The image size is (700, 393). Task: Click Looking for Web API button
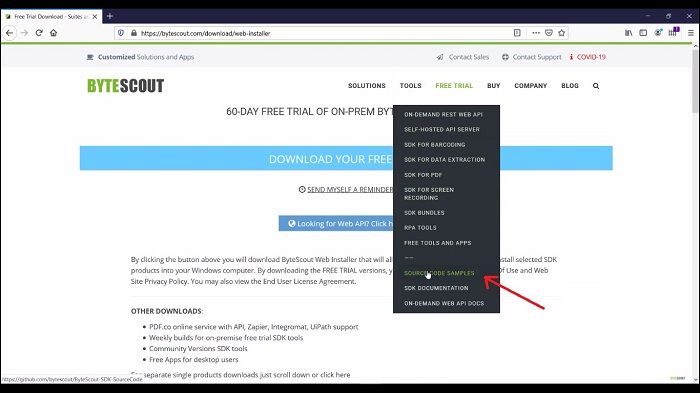click(x=336, y=223)
